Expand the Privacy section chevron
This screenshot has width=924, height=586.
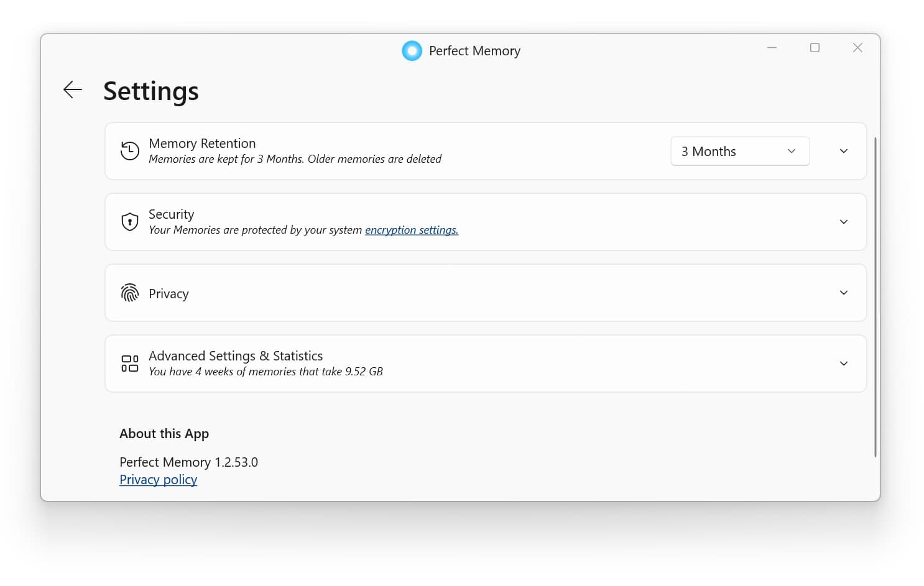click(843, 293)
